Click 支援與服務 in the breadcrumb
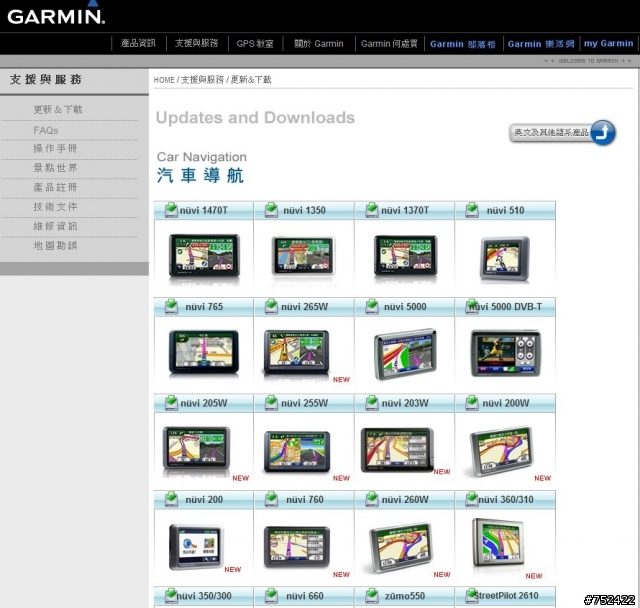640x608 pixels. click(x=202, y=80)
